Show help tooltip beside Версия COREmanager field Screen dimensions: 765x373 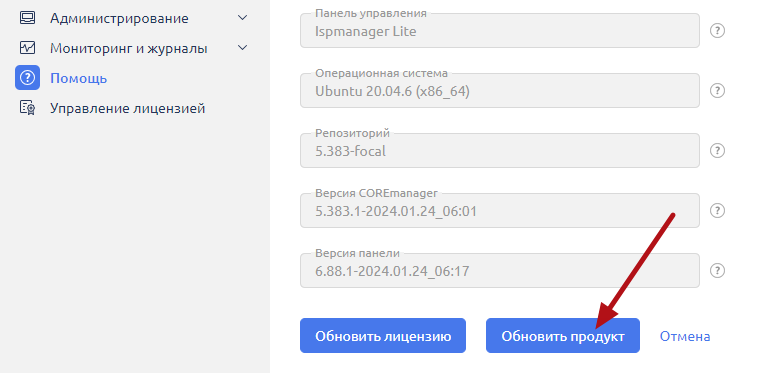click(717, 211)
